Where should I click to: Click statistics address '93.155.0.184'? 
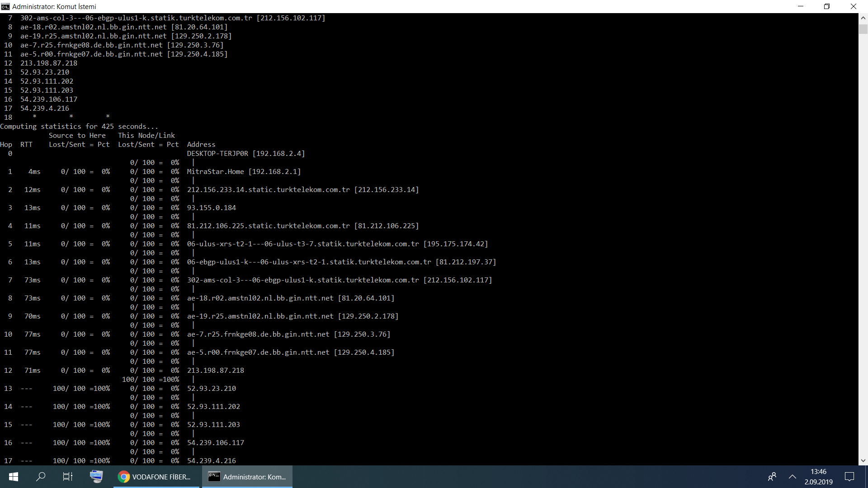(x=212, y=208)
